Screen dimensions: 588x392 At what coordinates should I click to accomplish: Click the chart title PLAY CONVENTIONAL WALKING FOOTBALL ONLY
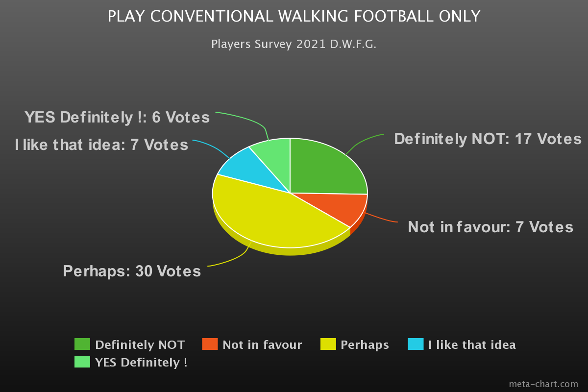[294, 17]
